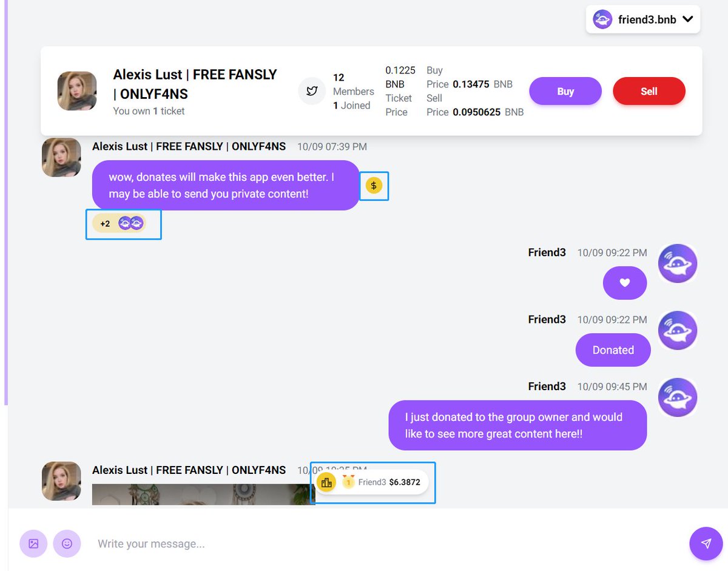Click Alexis Lust's avatar beside the bottom message
The height and width of the screenshot is (571, 728).
61,481
